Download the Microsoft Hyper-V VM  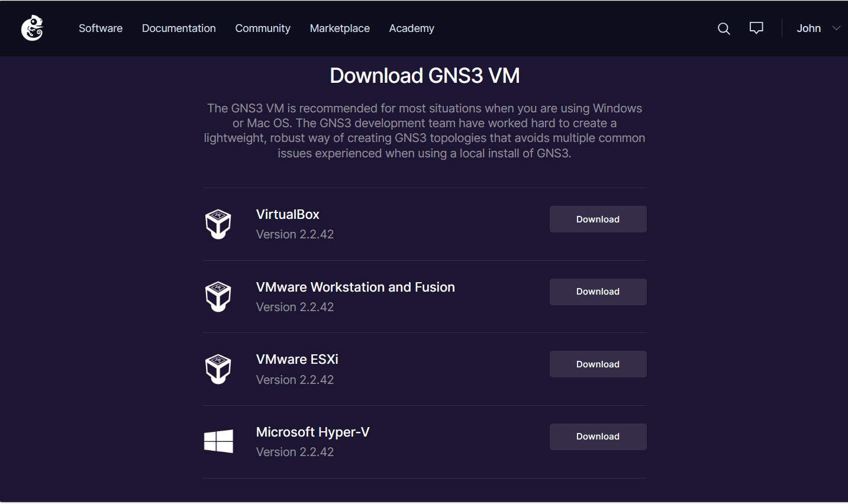coord(598,437)
